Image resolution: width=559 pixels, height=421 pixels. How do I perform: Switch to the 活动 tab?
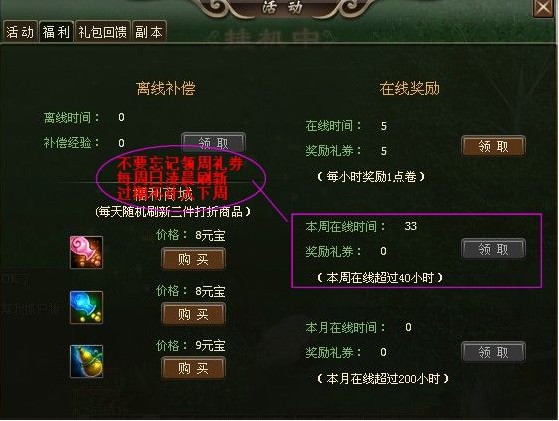pos(20,32)
